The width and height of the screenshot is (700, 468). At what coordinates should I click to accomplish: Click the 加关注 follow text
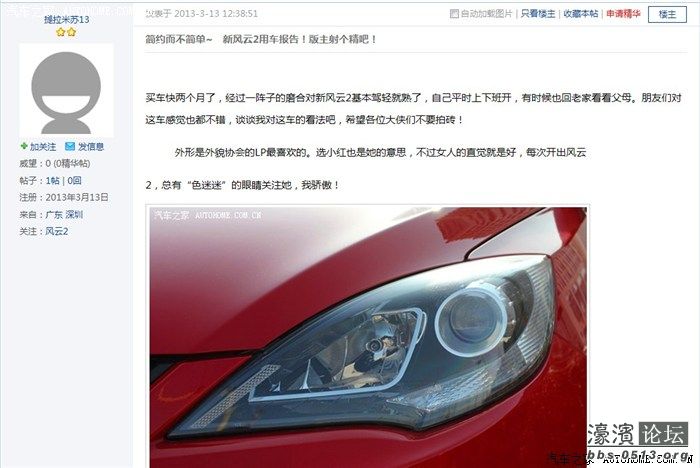click(43, 146)
